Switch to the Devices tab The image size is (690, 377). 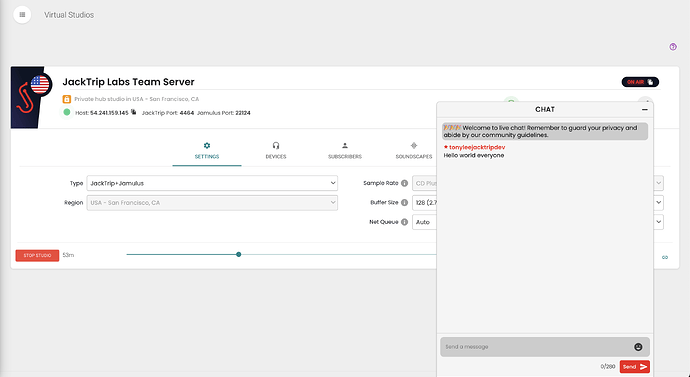[x=276, y=151]
